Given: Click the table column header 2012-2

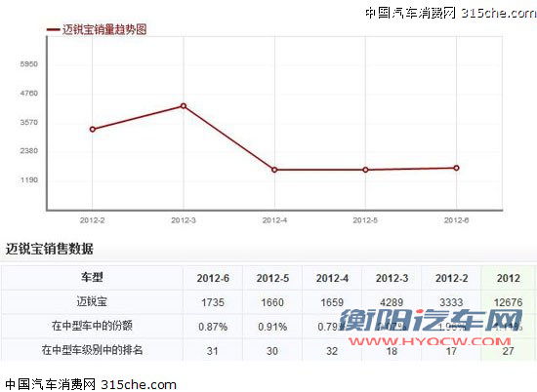Looking at the screenshot, I should click(451, 278).
